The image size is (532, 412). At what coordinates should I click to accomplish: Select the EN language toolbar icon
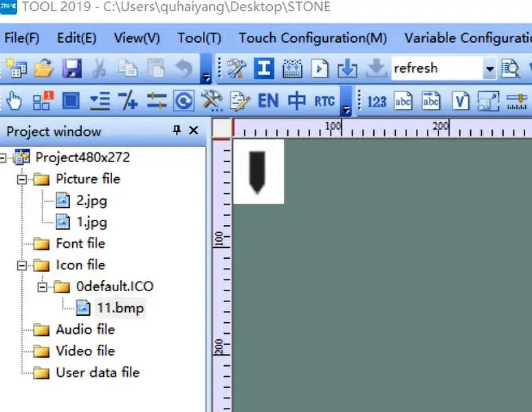pyautogui.click(x=267, y=102)
